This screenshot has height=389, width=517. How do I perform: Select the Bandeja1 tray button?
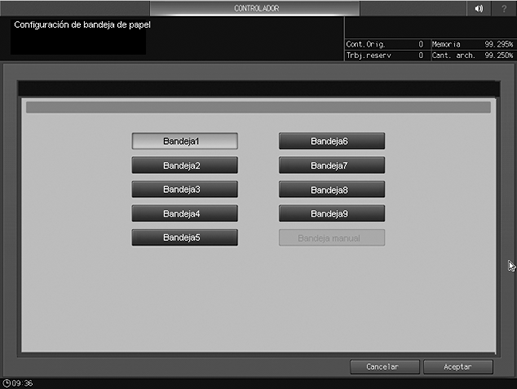185,141
